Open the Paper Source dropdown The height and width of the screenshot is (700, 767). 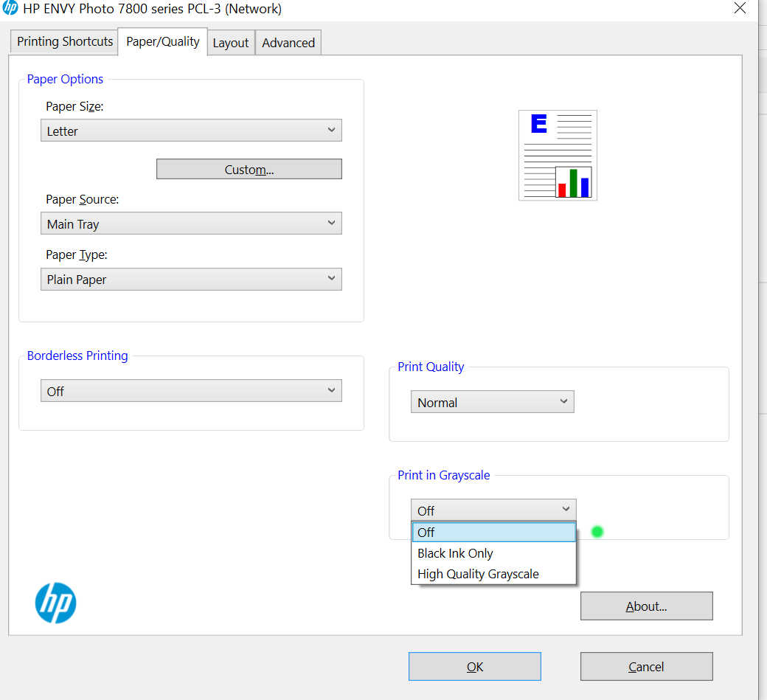(x=191, y=223)
